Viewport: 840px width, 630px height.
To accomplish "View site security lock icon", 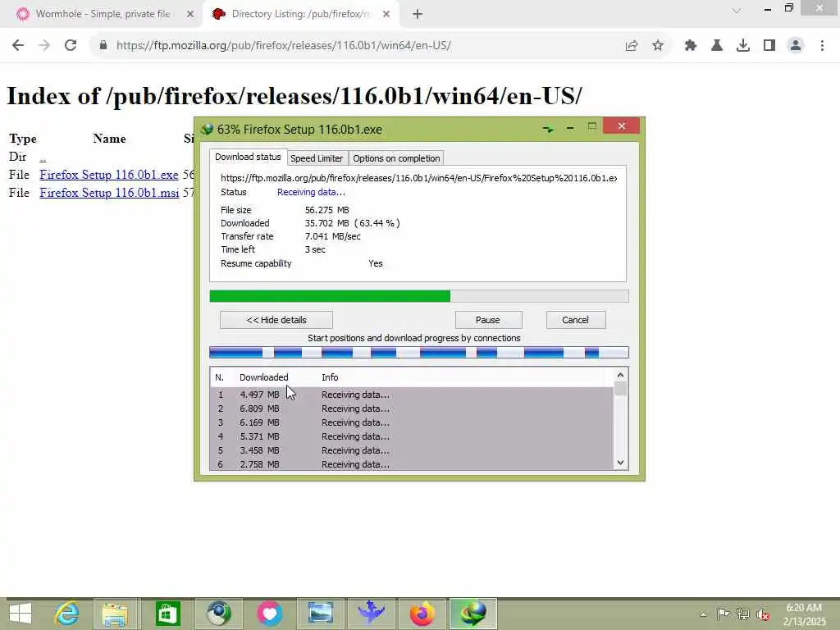I will click(x=103, y=46).
